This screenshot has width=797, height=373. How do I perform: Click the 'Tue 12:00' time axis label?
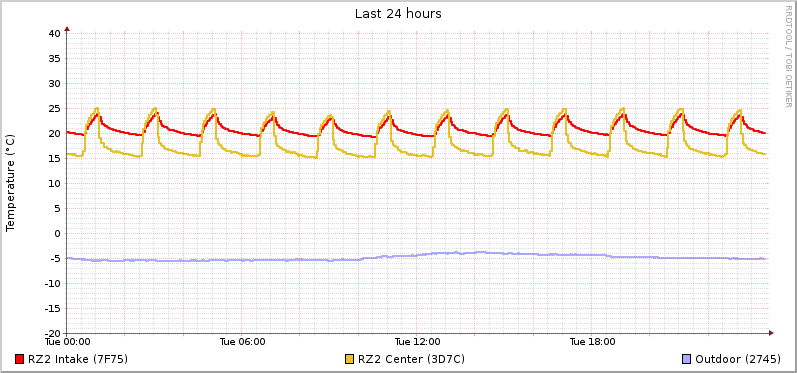[417, 341]
